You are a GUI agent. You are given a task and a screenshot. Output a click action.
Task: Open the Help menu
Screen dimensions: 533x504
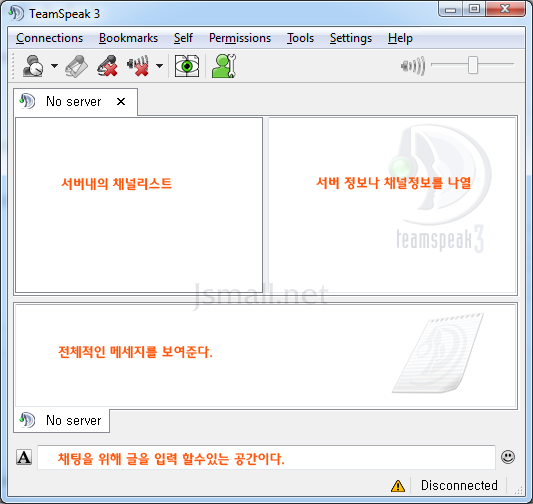(x=400, y=38)
